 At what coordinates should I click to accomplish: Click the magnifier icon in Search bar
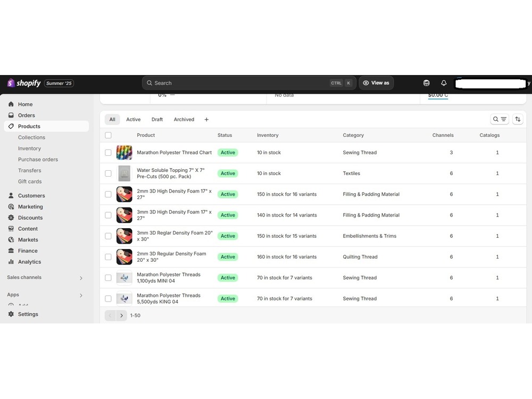(149, 83)
